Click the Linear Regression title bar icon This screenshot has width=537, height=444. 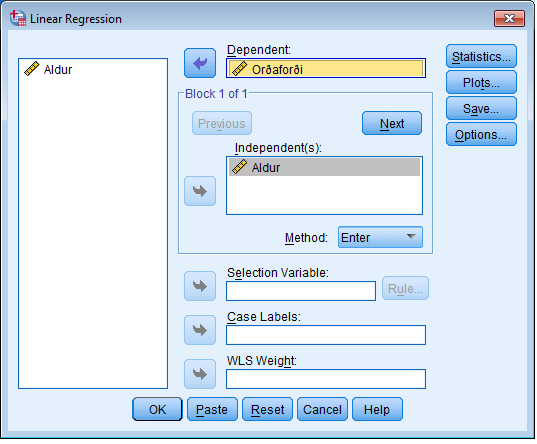(18, 18)
